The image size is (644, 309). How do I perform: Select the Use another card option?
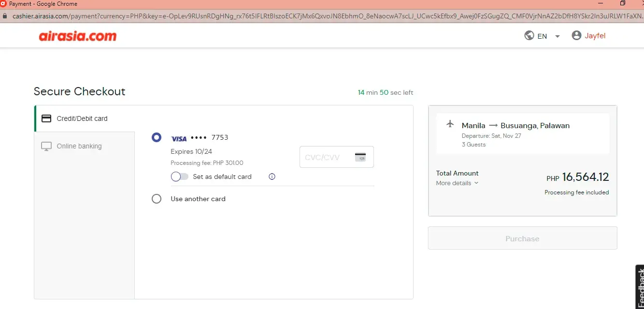tap(157, 199)
